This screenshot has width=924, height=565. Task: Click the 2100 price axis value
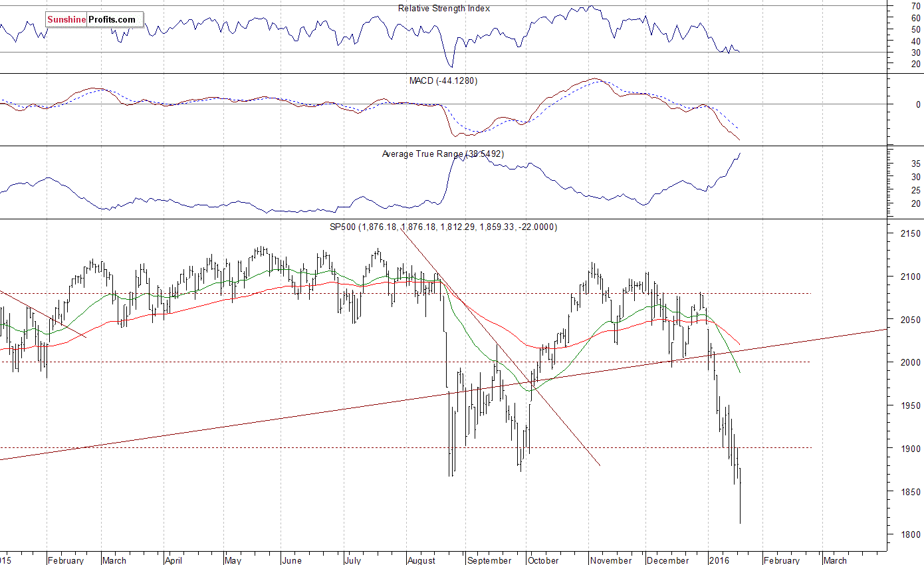(x=910, y=277)
